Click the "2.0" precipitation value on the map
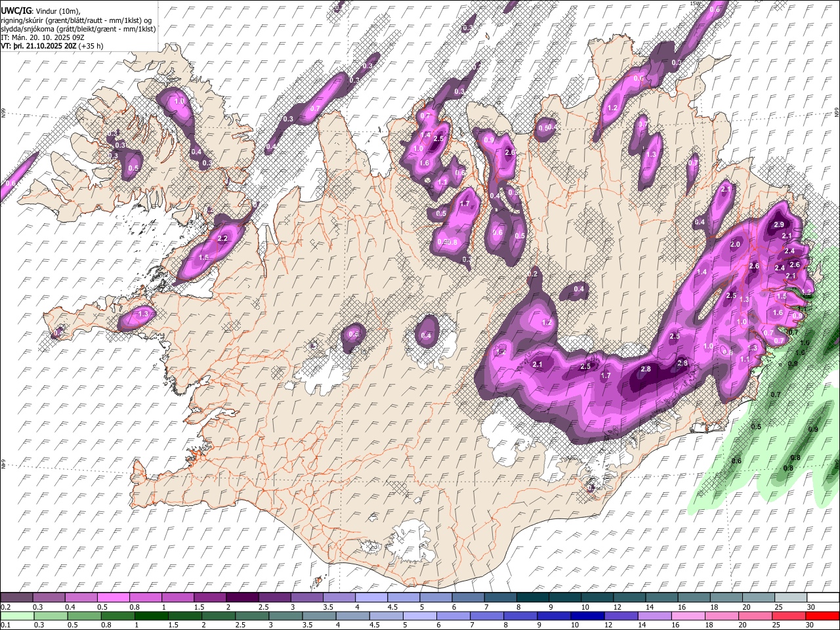The image size is (840, 630). pos(735,244)
